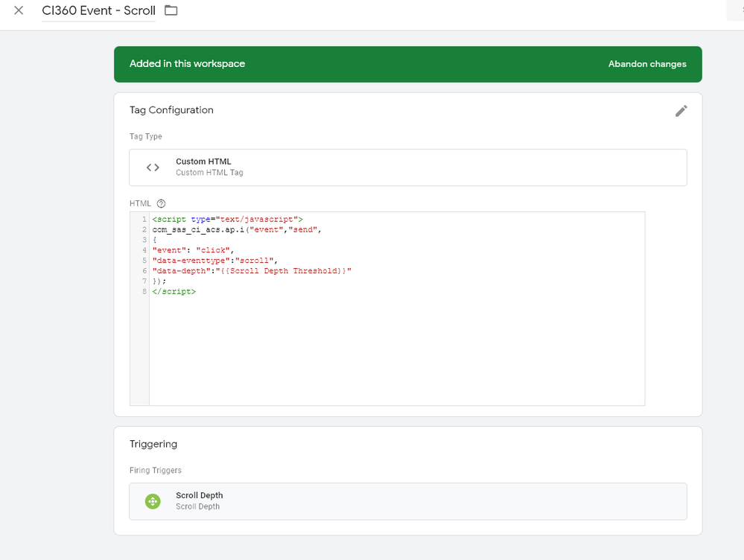Close the tag editor with X
Screen dimensions: 744x560
click(19, 10)
